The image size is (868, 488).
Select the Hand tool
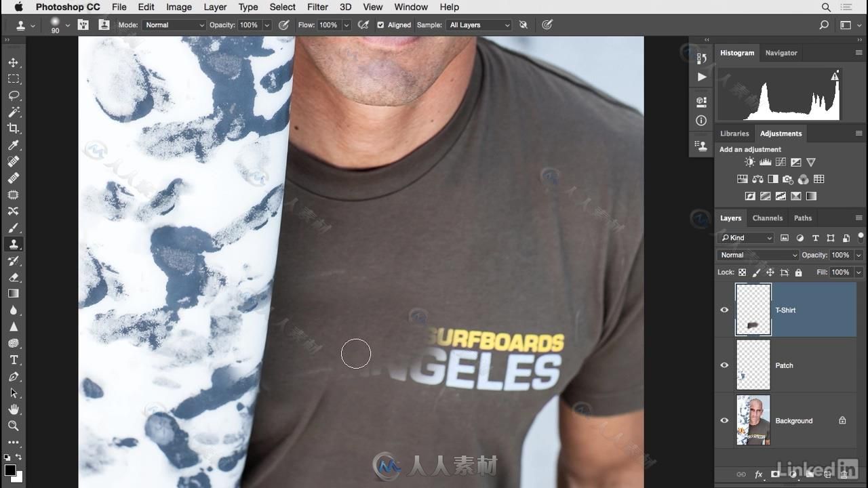[x=13, y=409]
